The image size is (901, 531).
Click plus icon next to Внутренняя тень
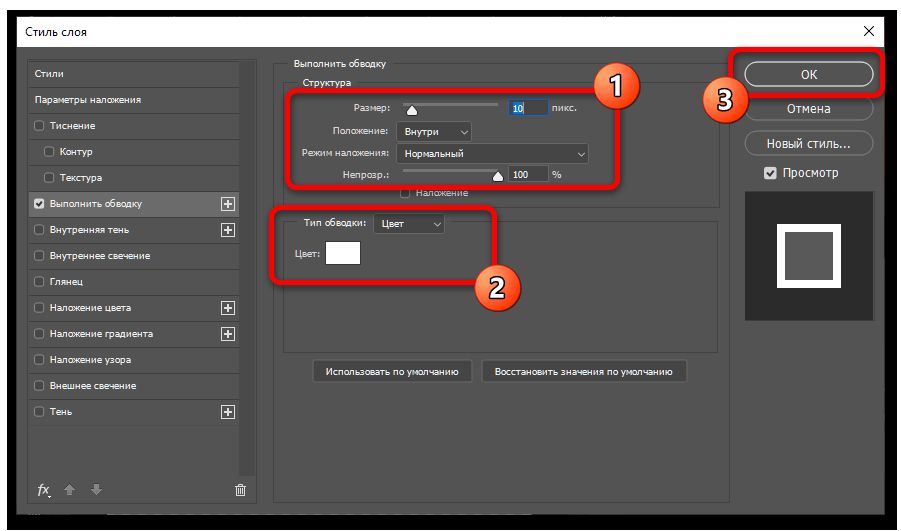(x=228, y=230)
